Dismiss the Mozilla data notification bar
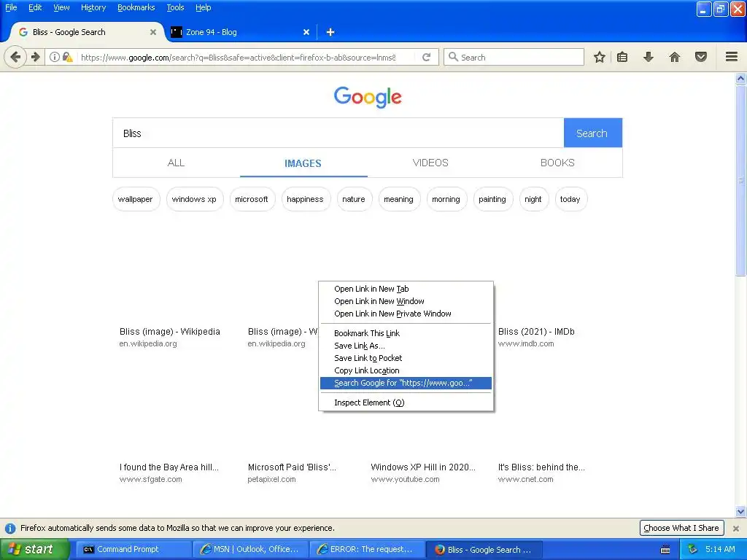 click(736, 528)
